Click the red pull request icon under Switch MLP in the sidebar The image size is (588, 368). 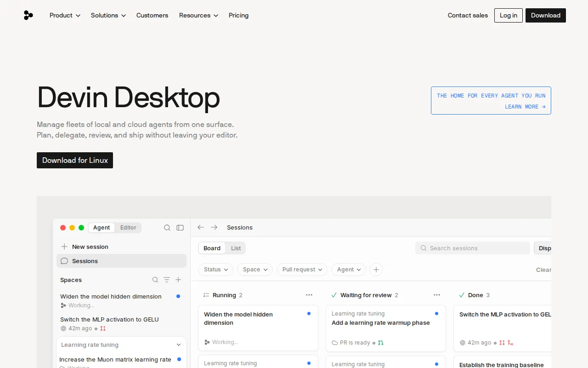[103, 328]
